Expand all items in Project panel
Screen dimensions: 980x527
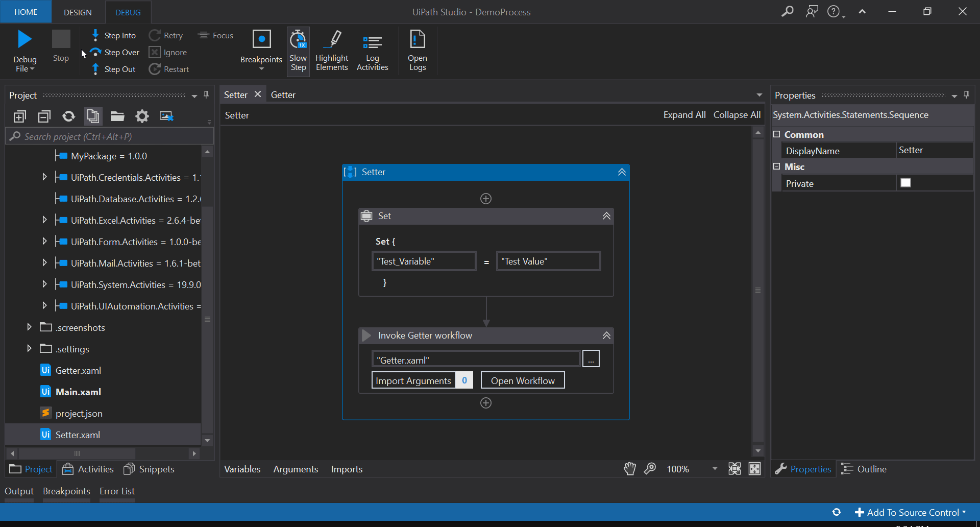pos(20,116)
